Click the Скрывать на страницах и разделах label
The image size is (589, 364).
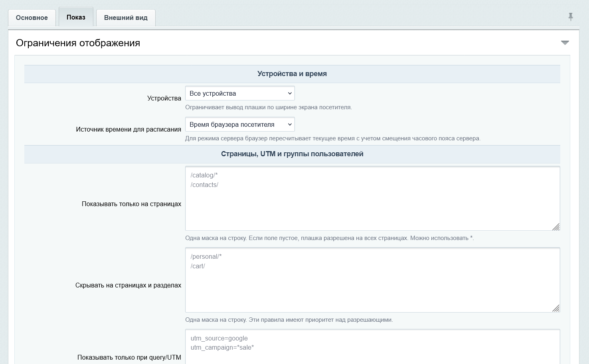(x=128, y=285)
